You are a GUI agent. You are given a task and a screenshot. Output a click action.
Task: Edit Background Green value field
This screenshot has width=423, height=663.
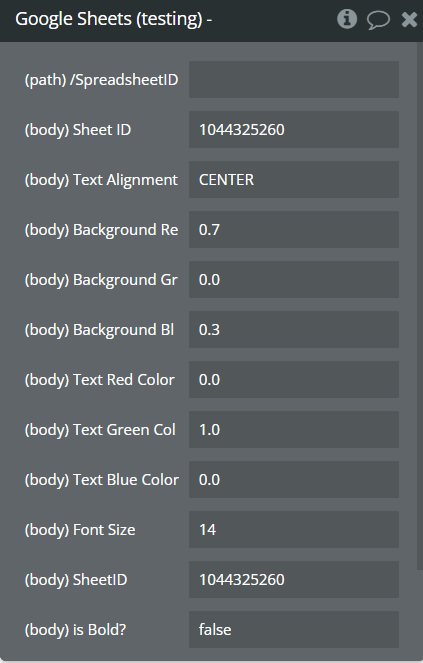[294, 279]
